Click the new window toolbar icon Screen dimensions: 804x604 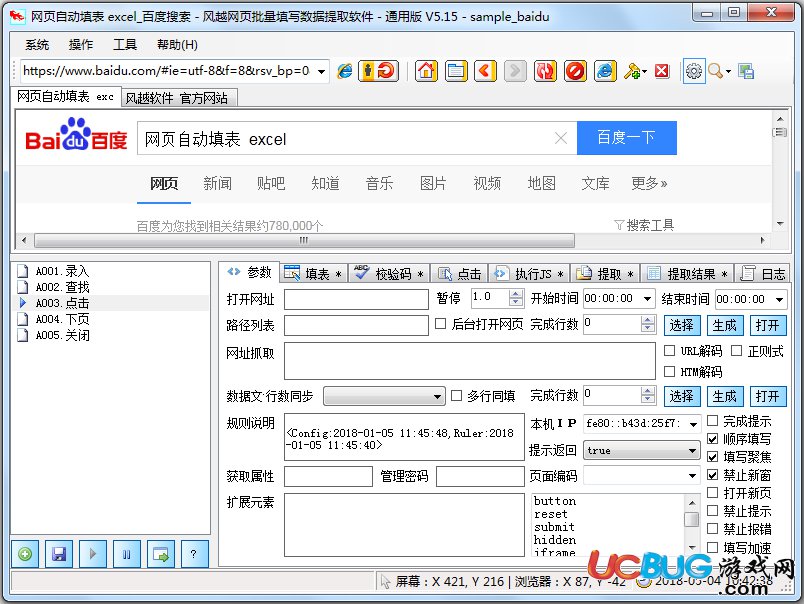click(456, 71)
